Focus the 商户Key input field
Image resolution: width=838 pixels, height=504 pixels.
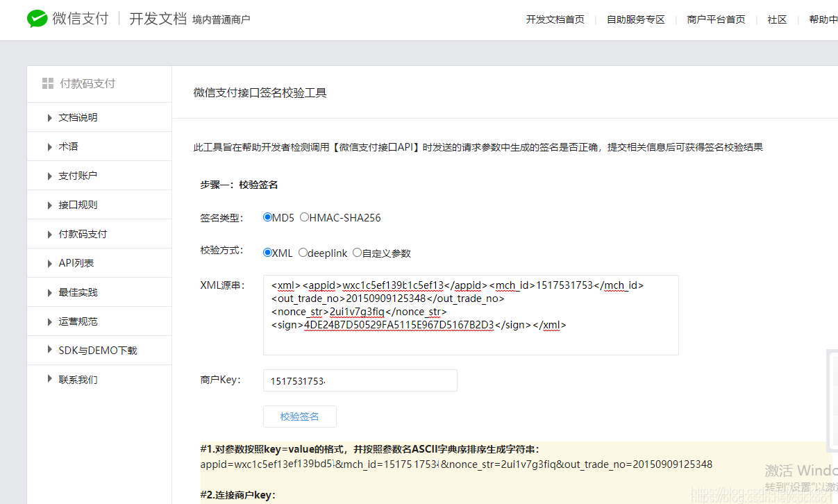360,380
